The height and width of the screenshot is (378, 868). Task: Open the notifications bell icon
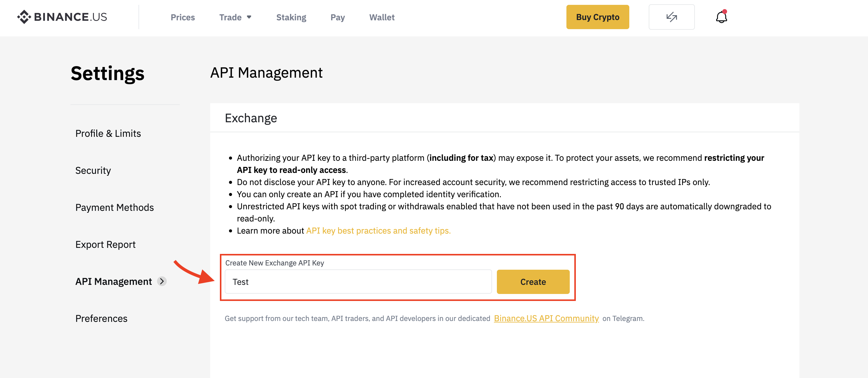tap(721, 17)
